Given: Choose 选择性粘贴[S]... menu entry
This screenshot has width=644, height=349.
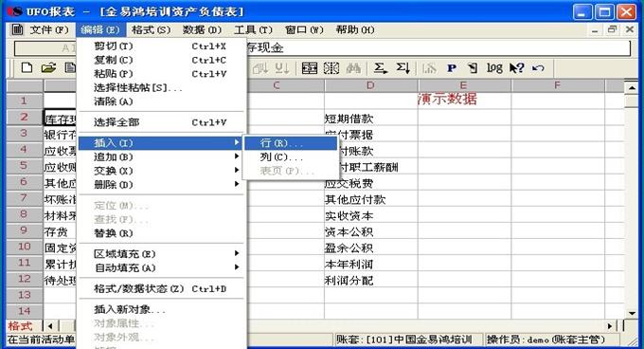Looking at the screenshot, I should tap(162, 88).
